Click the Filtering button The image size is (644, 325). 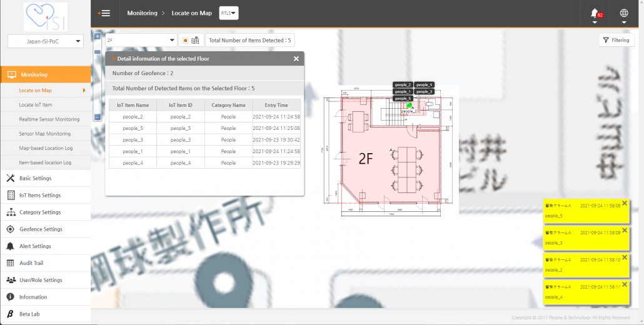coord(616,40)
